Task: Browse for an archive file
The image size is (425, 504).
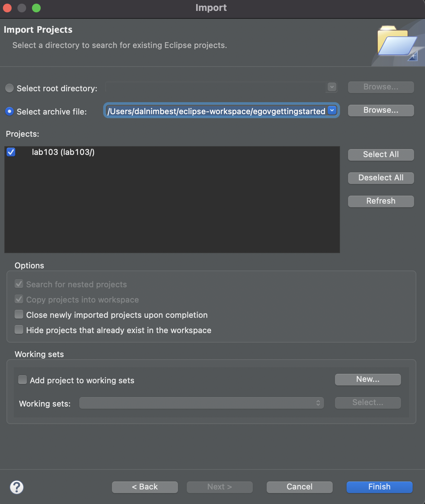Action: (x=381, y=111)
